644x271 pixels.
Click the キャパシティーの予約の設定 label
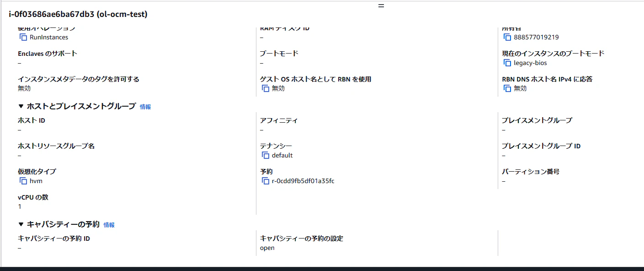click(302, 238)
